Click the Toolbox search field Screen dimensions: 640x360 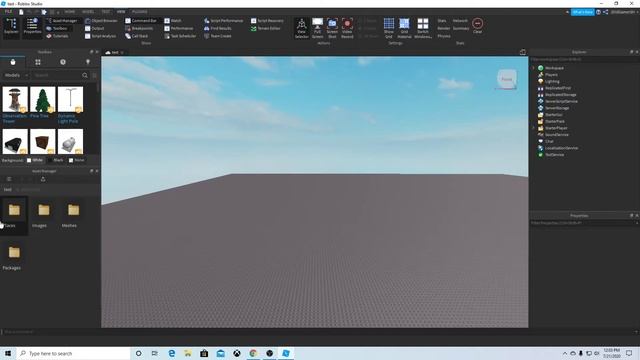(56, 76)
